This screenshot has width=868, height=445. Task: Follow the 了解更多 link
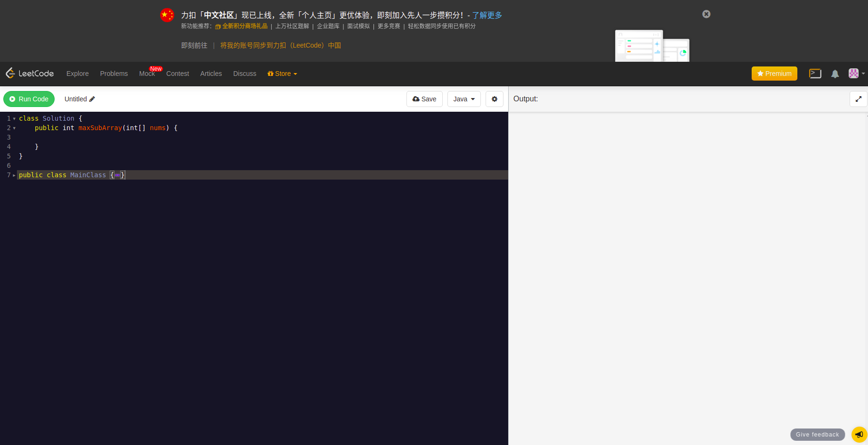pyautogui.click(x=487, y=15)
